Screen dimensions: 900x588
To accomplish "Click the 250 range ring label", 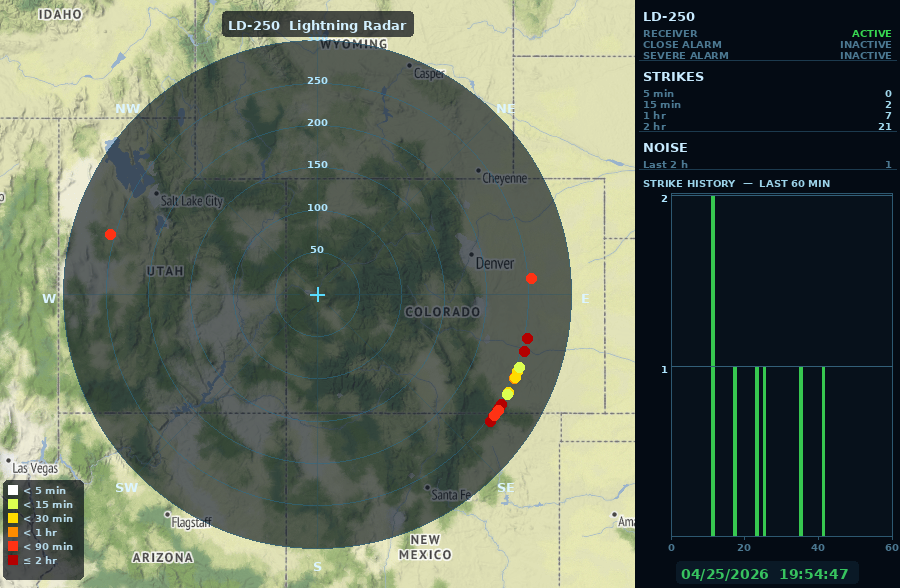I will (317, 80).
